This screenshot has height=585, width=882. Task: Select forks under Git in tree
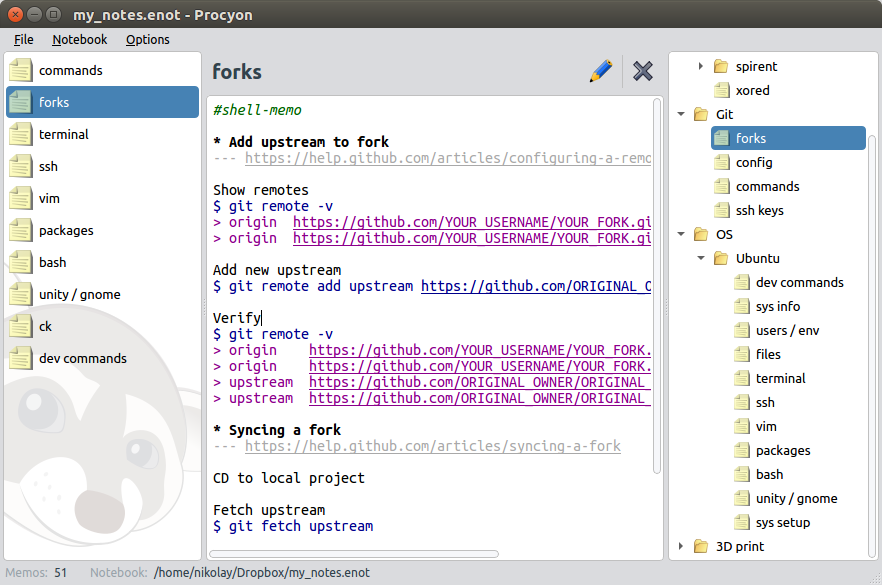pyautogui.click(x=788, y=138)
